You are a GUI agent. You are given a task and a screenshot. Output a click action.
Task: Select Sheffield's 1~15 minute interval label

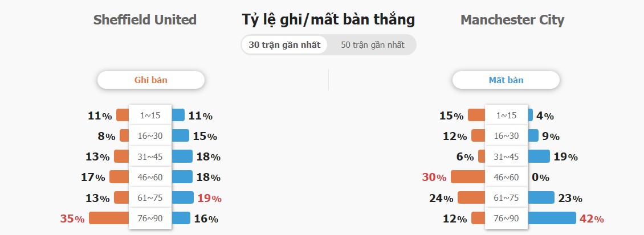(150, 116)
